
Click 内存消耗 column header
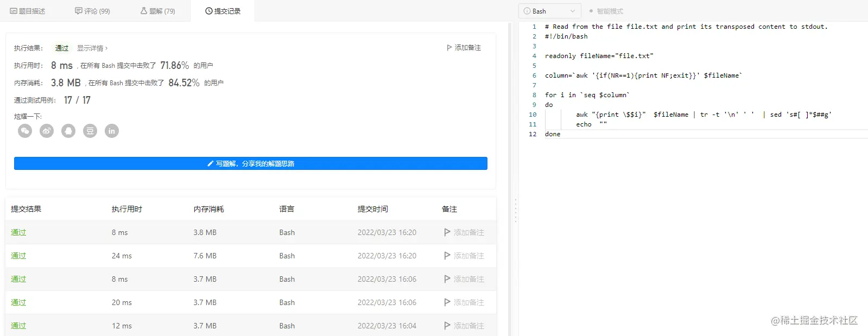(208, 209)
